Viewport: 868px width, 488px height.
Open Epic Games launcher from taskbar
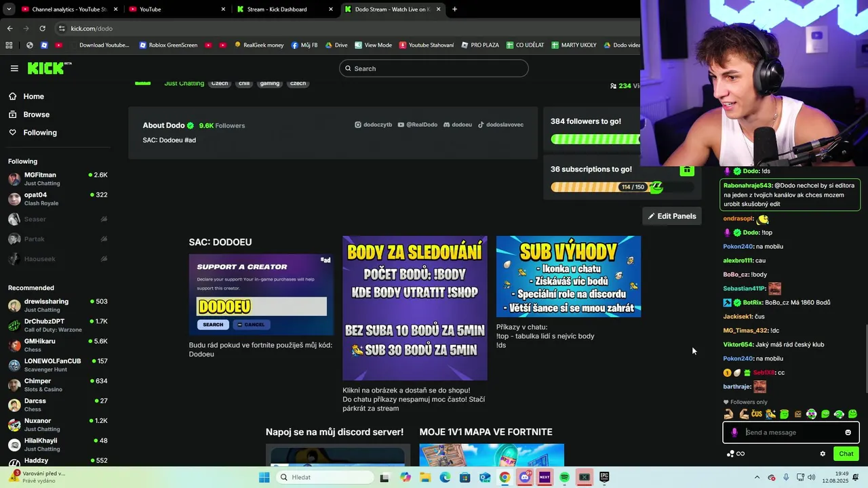point(604,477)
